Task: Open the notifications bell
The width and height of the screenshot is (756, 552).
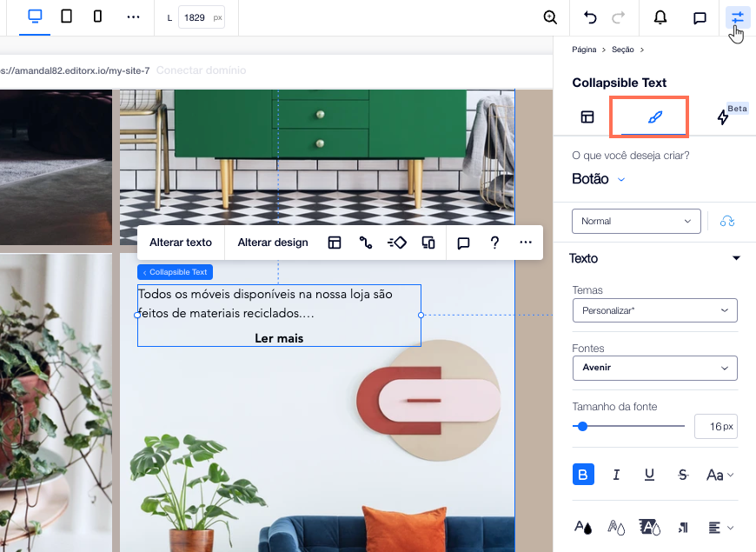Action: coord(660,17)
